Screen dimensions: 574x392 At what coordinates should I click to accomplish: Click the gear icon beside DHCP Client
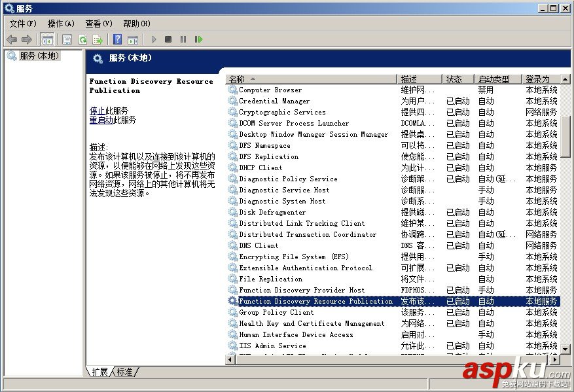coord(233,168)
